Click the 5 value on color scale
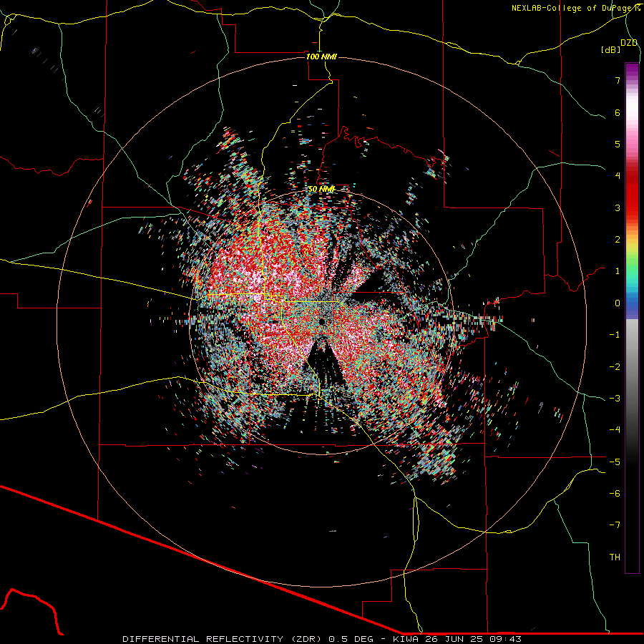 coord(618,144)
